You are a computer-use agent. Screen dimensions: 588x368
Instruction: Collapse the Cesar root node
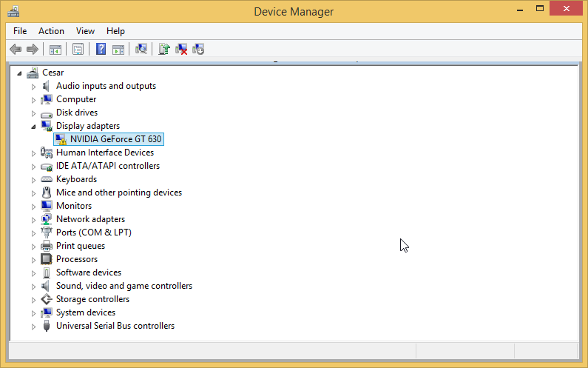coord(19,73)
